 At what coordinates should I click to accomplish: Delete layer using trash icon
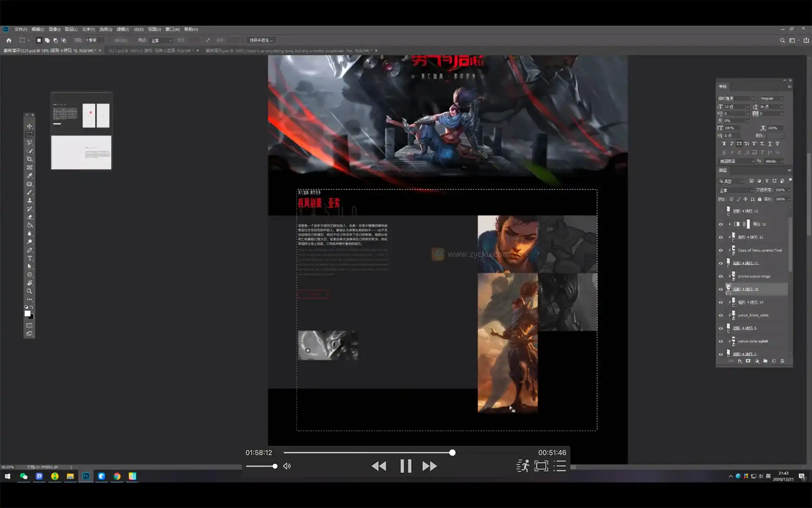point(782,361)
